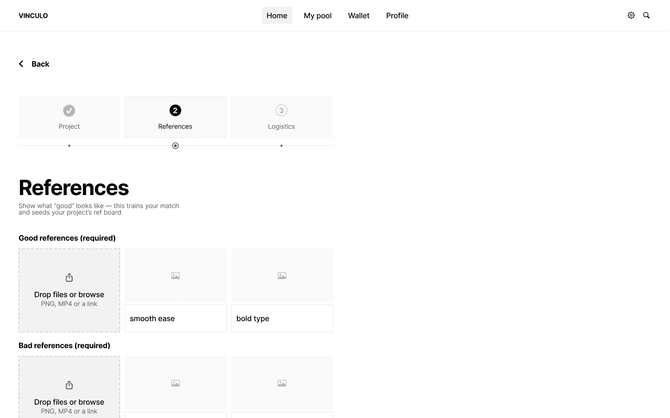Click the back arrow chevron icon
Screen dimensions: 670x418
point(21,64)
